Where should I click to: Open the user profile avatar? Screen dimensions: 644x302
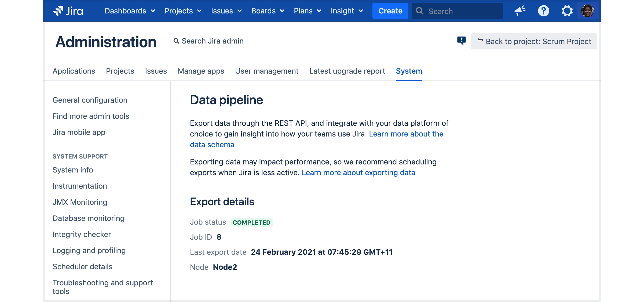click(588, 11)
